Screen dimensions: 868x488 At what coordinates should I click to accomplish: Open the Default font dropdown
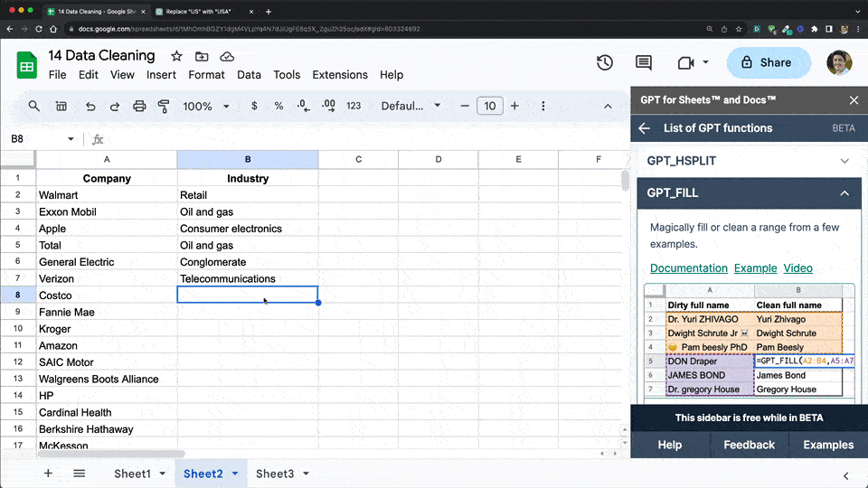[x=410, y=106]
